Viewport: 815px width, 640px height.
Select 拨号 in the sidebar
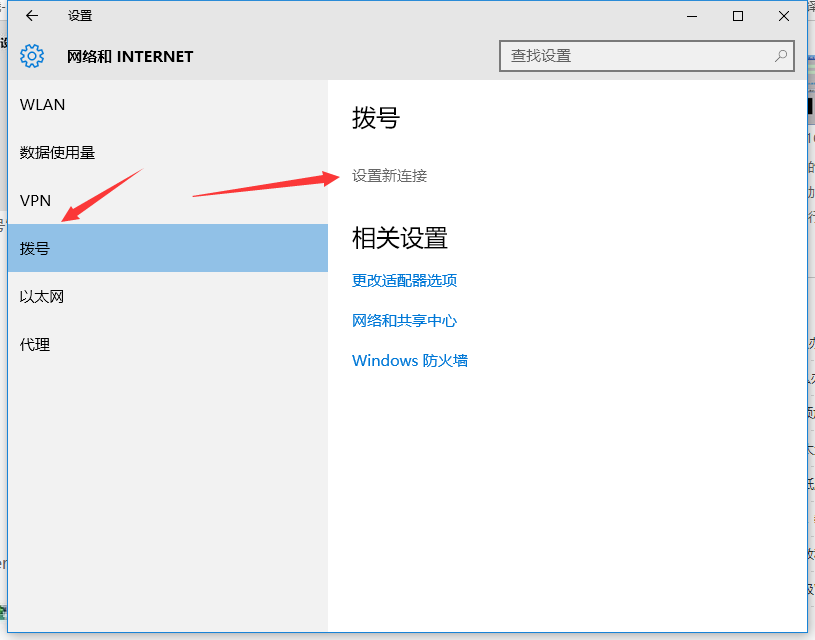(167, 248)
